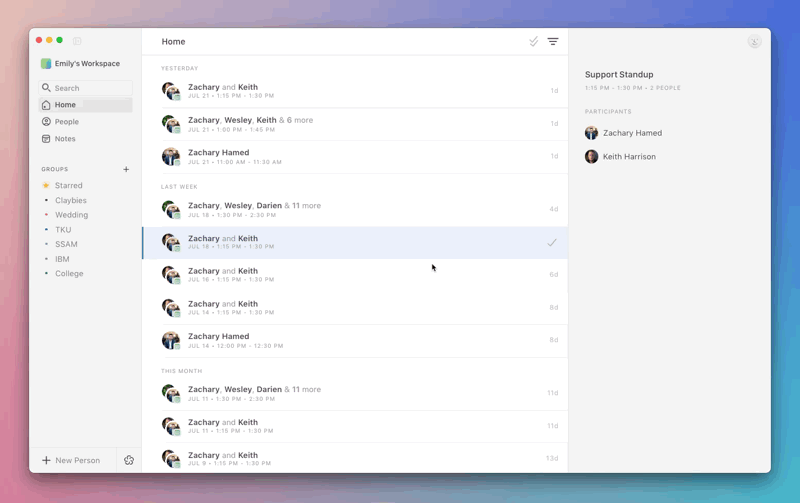Mark the selected Jul 18 meeting done

click(x=552, y=242)
